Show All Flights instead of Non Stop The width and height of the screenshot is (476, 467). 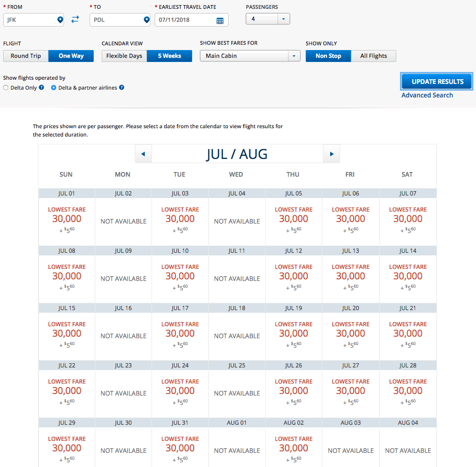click(x=373, y=56)
